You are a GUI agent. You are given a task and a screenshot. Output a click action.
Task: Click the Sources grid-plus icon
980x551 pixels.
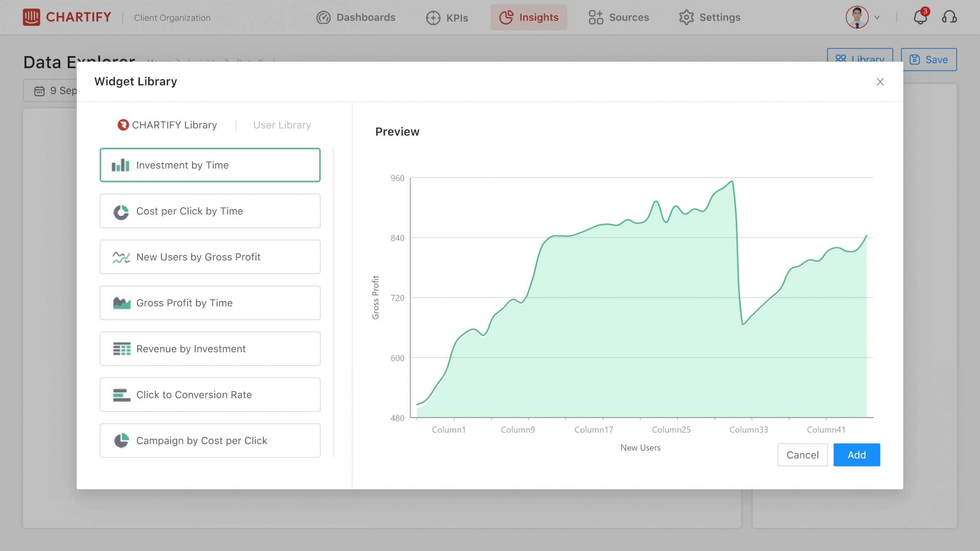(x=596, y=18)
